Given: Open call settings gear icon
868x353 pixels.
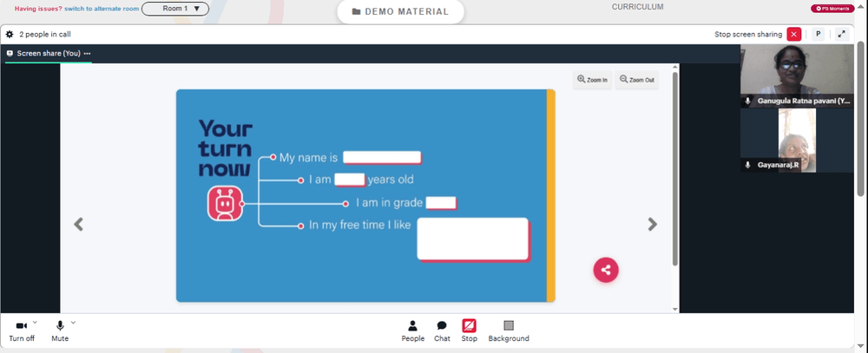Looking at the screenshot, I should pyautogui.click(x=10, y=35).
